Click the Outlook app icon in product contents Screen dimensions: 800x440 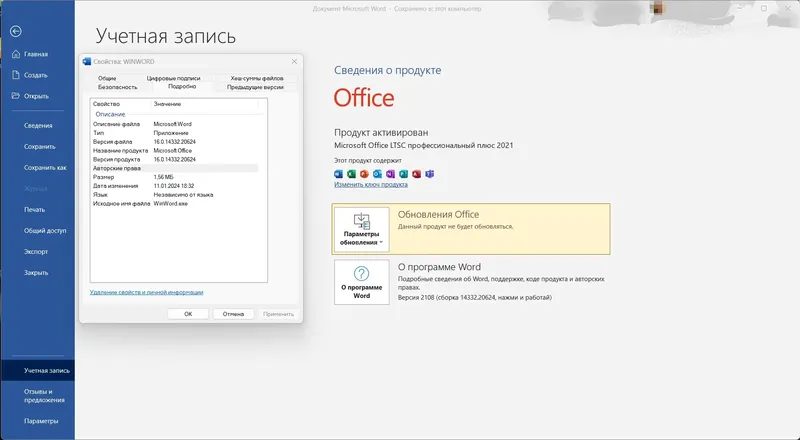377,174
